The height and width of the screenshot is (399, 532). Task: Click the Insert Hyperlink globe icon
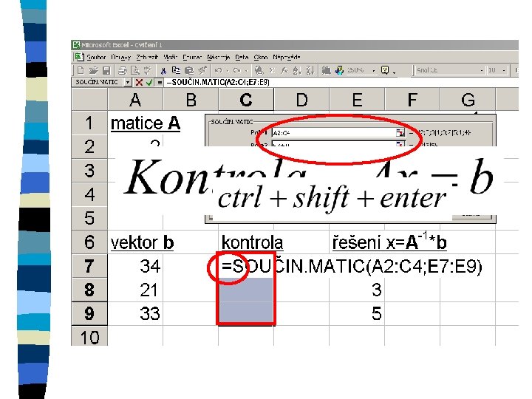click(259, 70)
